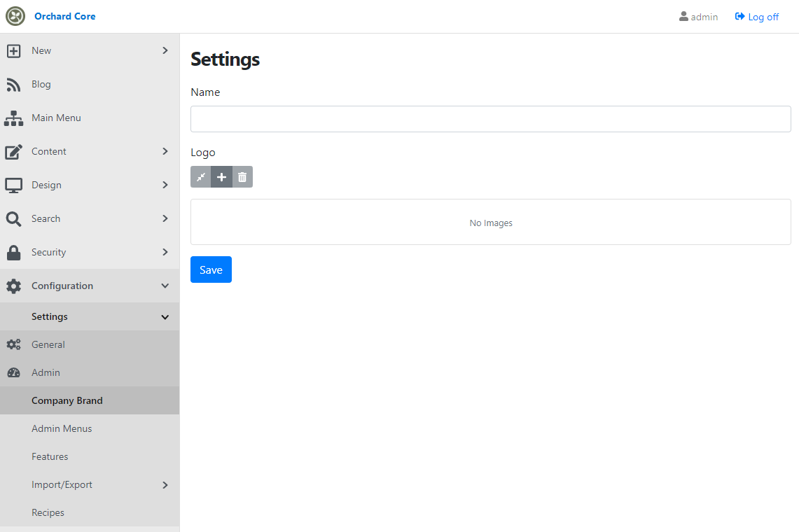Click the Configuration label in sidebar
The width and height of the screenshot is (799, 532).
[x=62, y=286]
